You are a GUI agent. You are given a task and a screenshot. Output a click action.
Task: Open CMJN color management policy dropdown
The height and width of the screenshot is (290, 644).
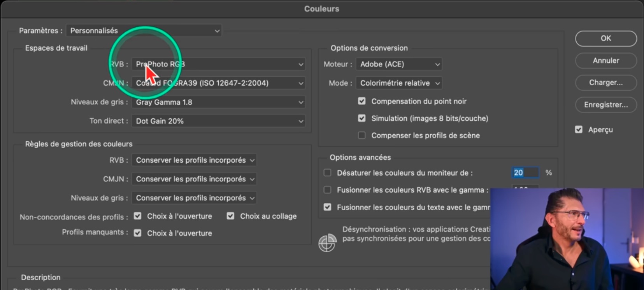[194, 179]
